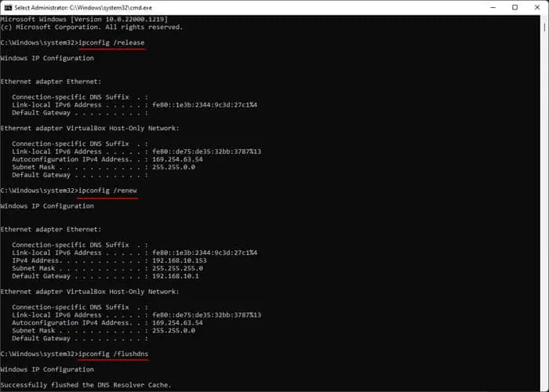Click the 'ipconfig /flushdns' command text

[114, 354]
